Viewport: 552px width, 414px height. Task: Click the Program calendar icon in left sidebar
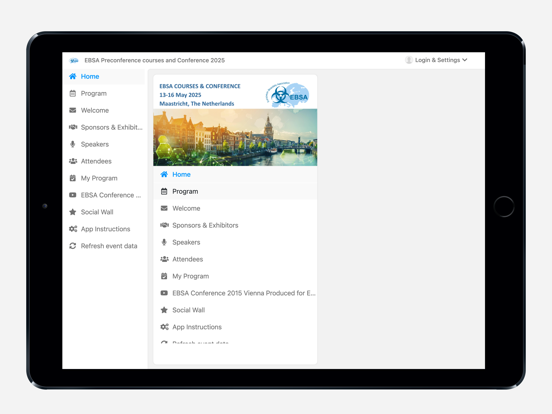(73, 93)
